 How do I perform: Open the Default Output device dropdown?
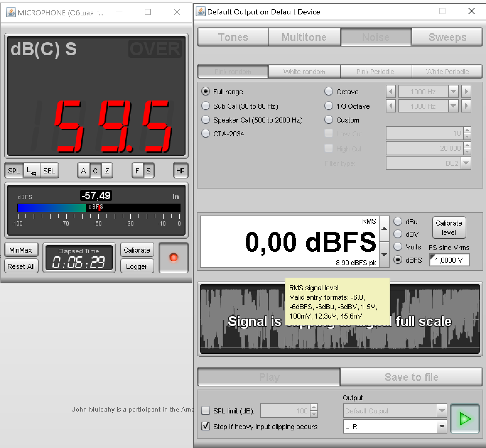point(442,411)
